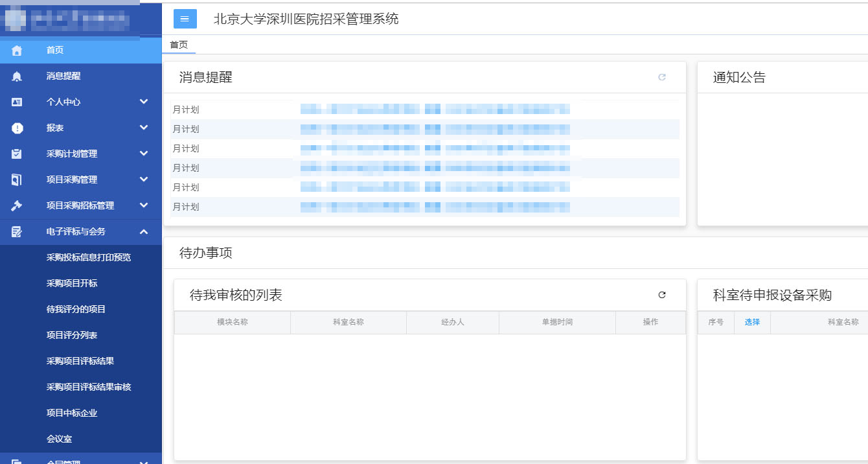Click the ID card icon for 个人中心
The height and width of the screenshot is (464, 868).
tap(17, 102)
